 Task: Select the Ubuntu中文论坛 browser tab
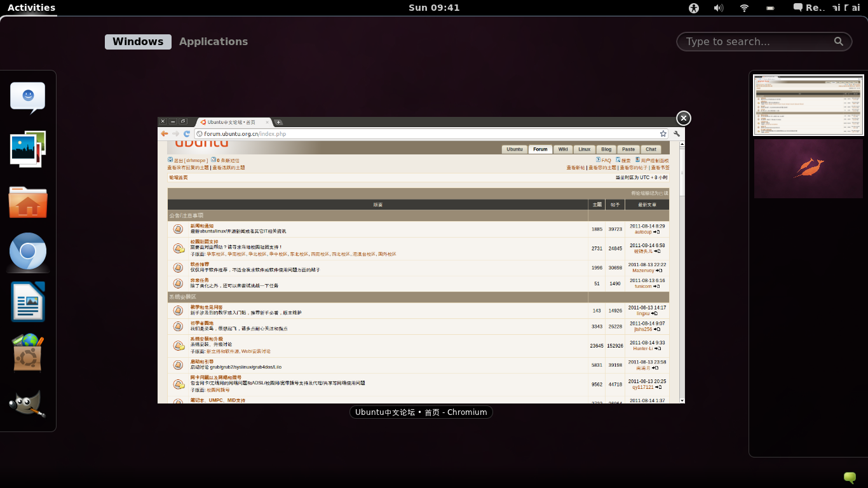coord(233,122)
